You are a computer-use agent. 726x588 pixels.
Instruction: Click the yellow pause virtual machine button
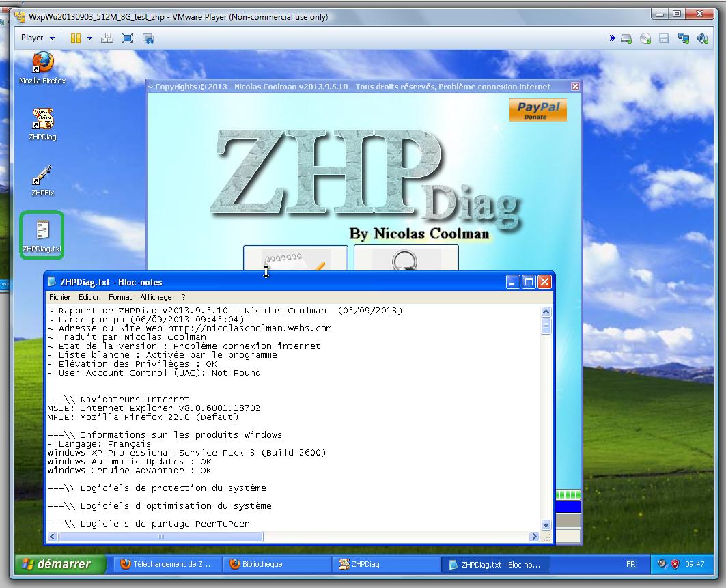point(76,38)
